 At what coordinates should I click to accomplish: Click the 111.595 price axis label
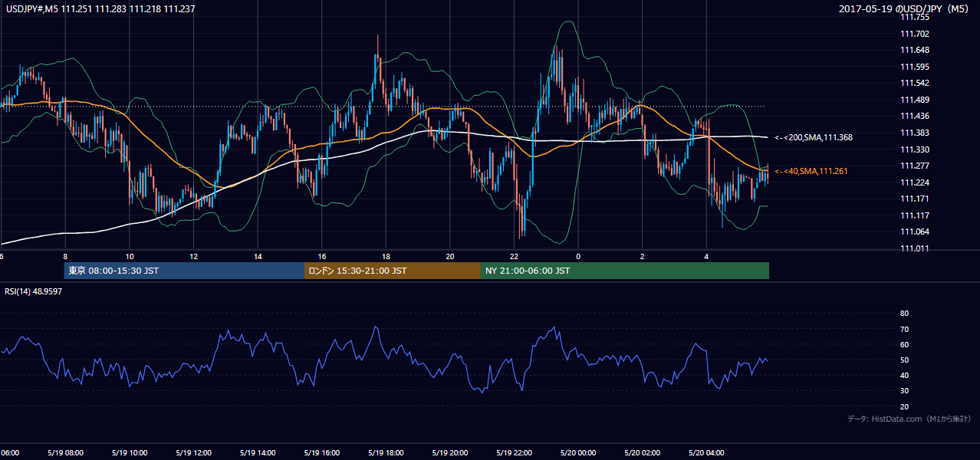coord(916,67)
